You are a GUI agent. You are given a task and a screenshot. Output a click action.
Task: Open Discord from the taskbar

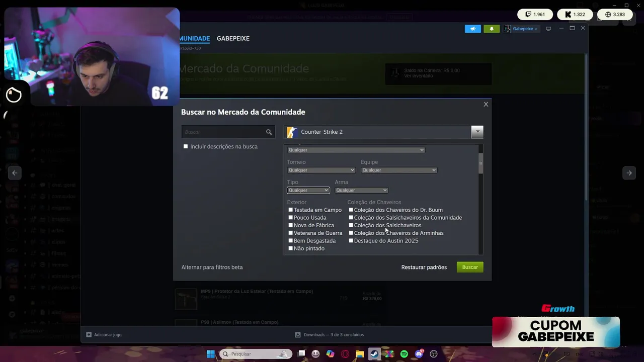coord(419,354)
